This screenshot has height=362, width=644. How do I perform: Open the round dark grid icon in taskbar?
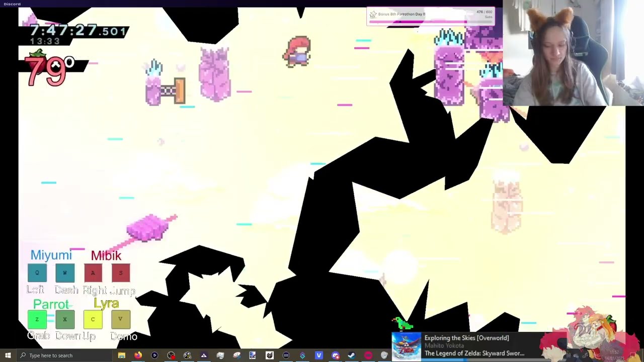tap(286, 355)
